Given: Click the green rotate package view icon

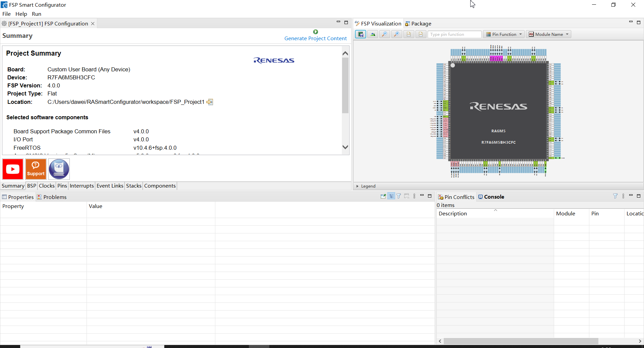Looking at the screenshot, I should tap(373, 34).
